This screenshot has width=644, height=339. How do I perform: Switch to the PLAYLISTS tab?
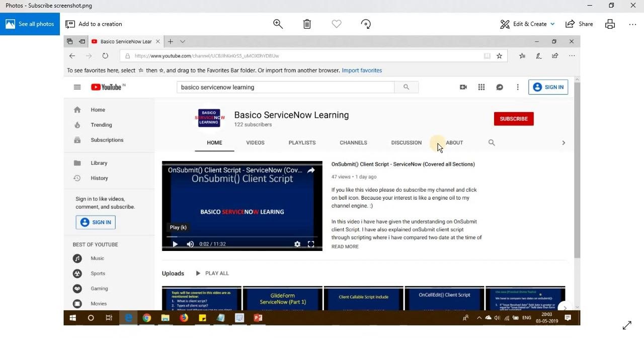point(302,143)
